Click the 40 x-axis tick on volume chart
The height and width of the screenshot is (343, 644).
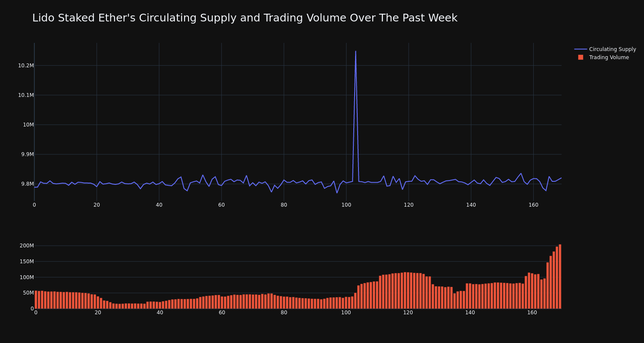pos(160,313)
